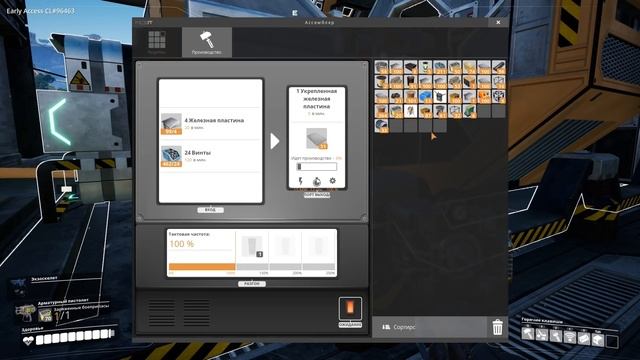Click the Арматурный пистолет weapon icon

(25, 313)
